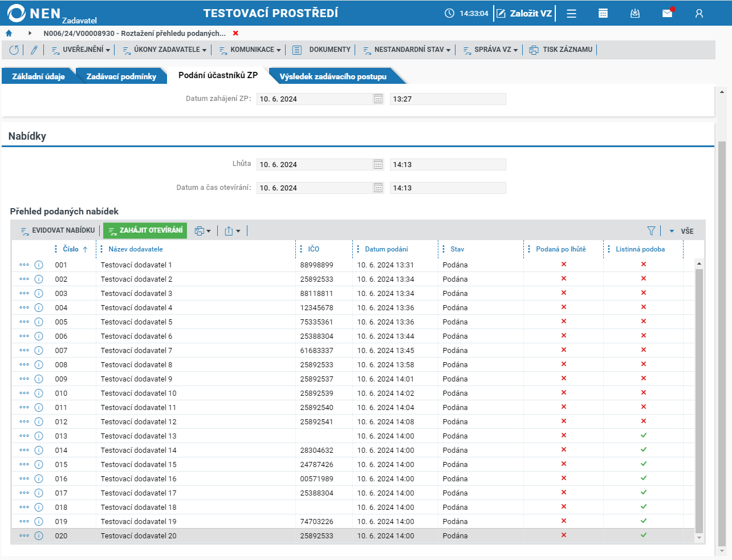Open info icon for row 005
This screenshot has width=732, height=560.
pyautogui.click(x=39, y=322)
